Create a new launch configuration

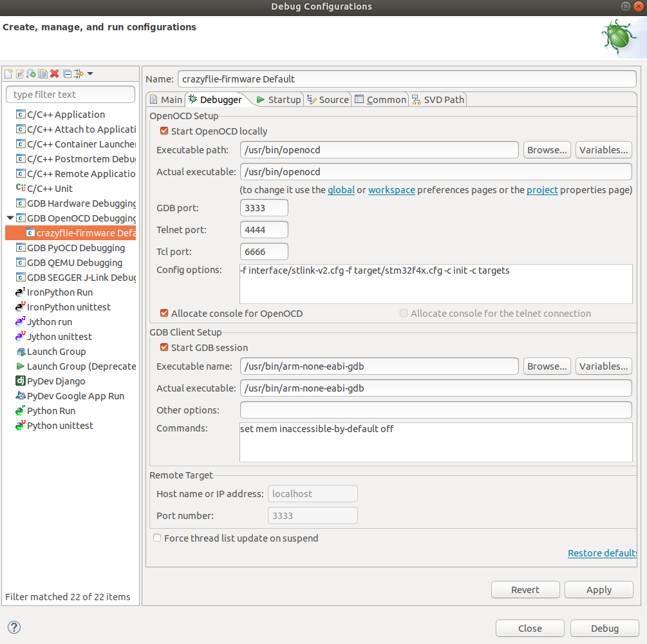tap(8, 73)
